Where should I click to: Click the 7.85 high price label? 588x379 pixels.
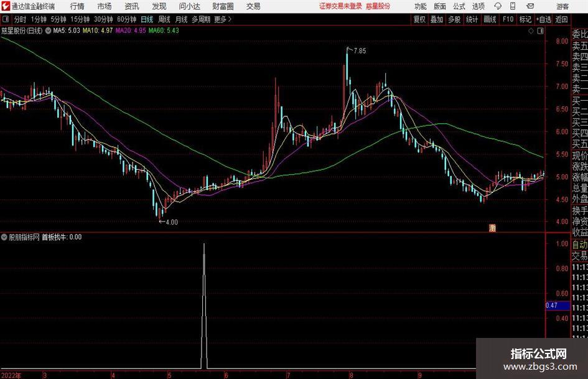(360, 50)
